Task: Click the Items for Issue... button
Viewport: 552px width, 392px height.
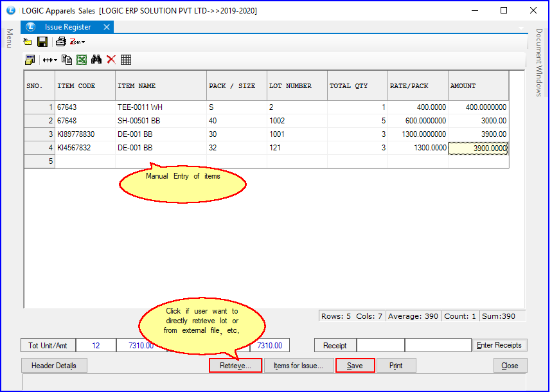Action: [299, 366]
